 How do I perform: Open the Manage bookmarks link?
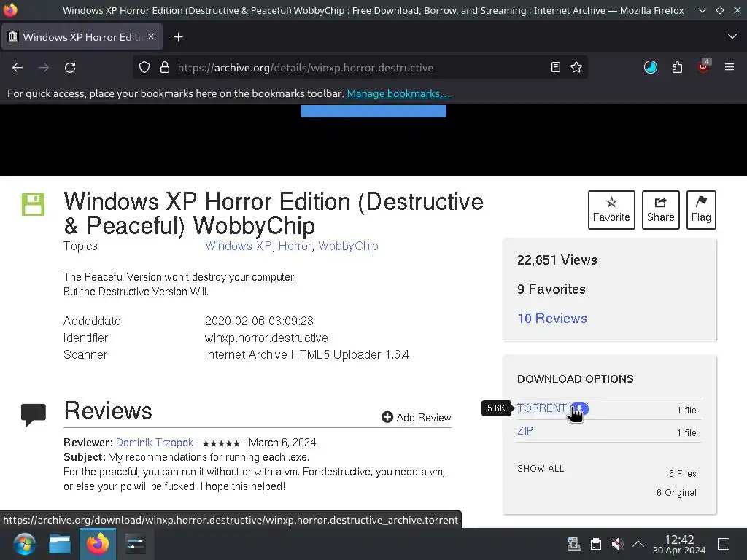pos(398,93)
